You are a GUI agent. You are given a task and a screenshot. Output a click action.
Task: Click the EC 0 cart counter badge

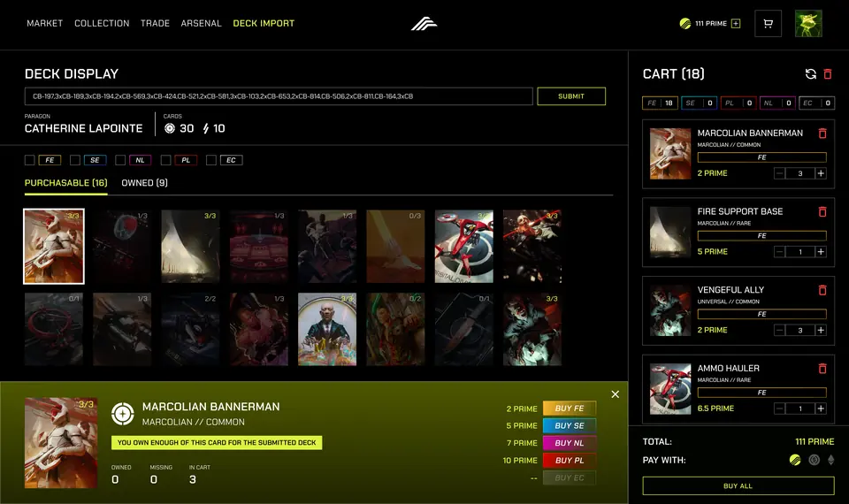point(816,103)
